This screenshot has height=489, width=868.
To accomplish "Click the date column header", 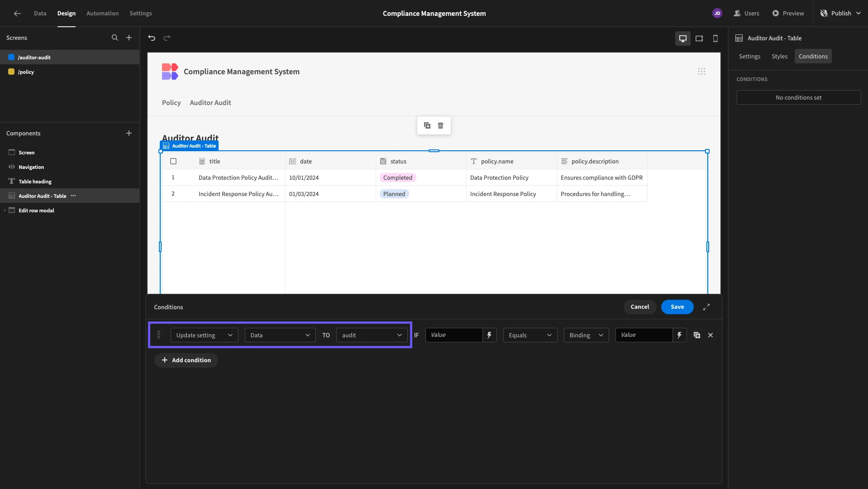I will point(330,161).
